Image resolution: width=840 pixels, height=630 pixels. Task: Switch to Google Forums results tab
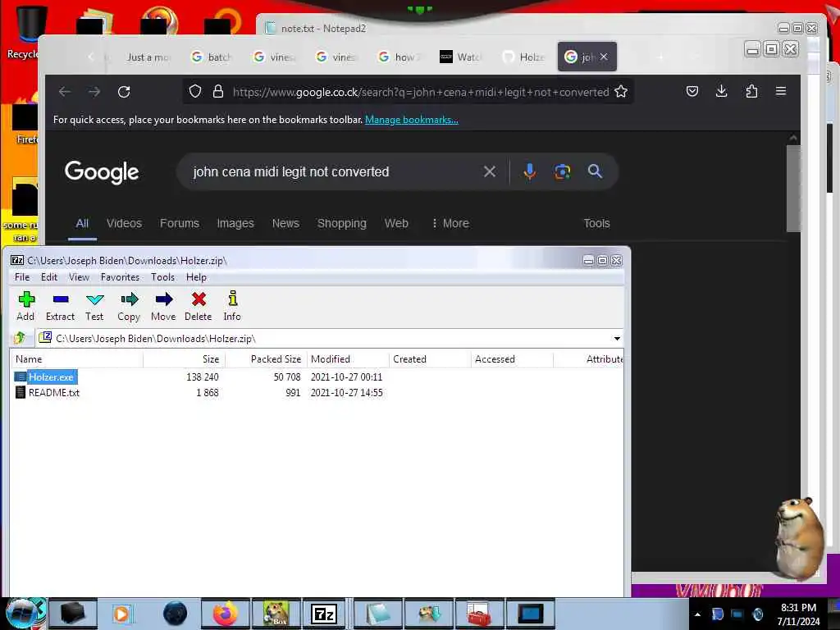(x=180, y=223)
